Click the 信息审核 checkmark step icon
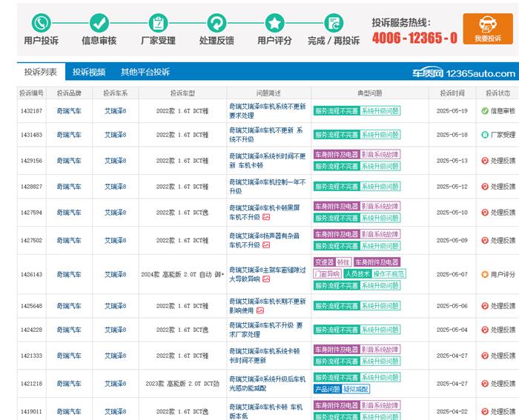Viewport: 519px width, 420px height. pyautogui.click(x=99, y=23)
